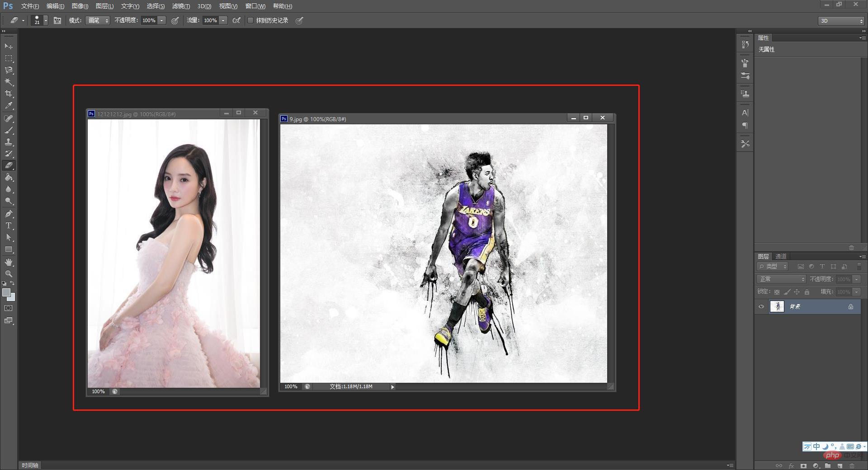868x470 pixels.
Task: Select the Horizontal Type tool
Action: (x=9, y=226)
